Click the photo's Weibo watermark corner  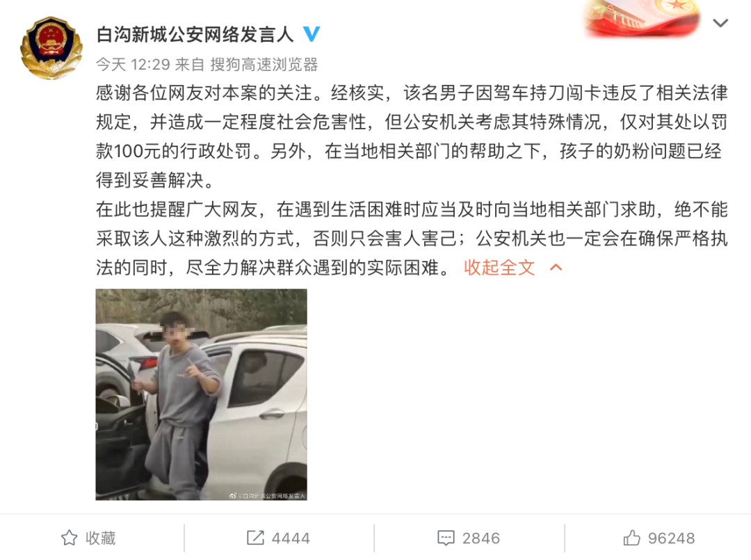267,496
